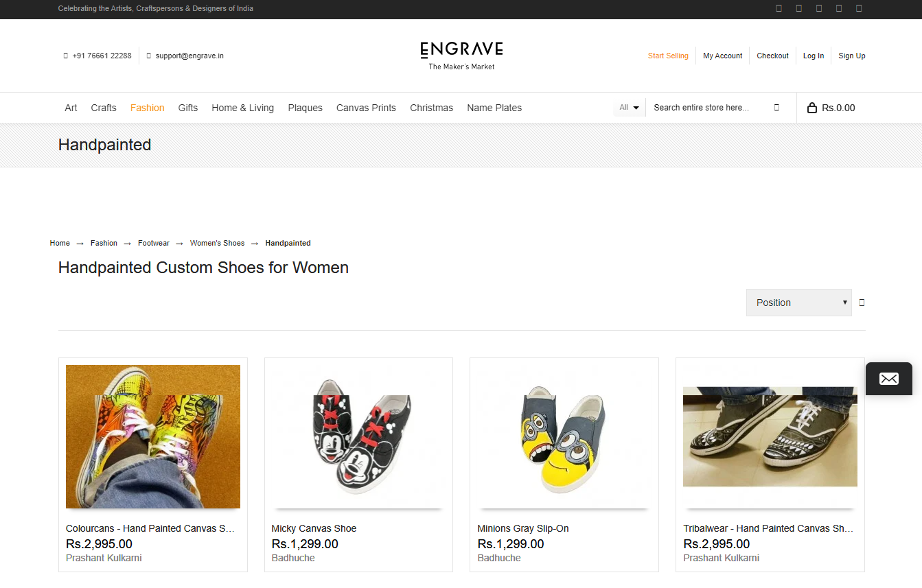Click Tribalwear - Hand Painted Canvas title
This screenshot has height=588, width=922.
click(769, 529)
